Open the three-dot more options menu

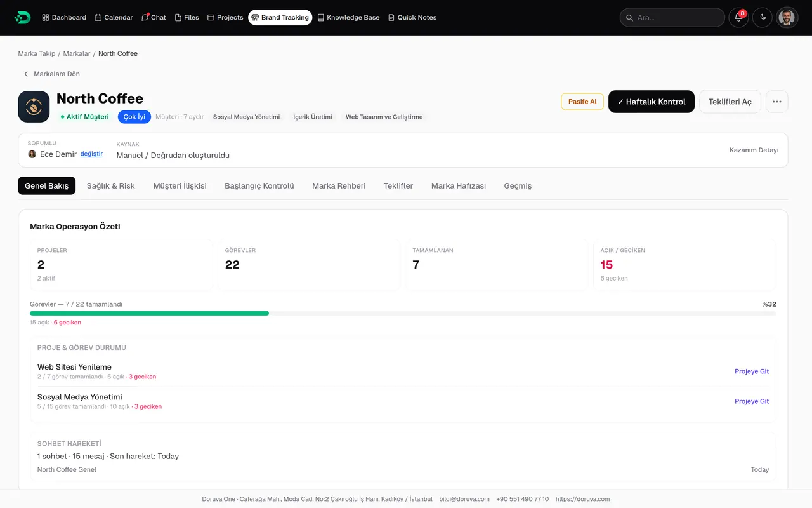[777, 102]
